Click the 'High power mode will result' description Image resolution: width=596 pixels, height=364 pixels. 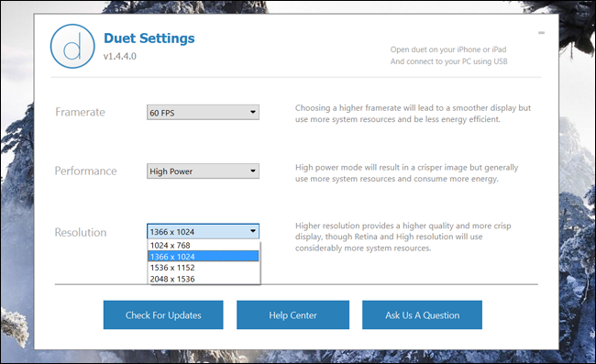tap(407, 173)
